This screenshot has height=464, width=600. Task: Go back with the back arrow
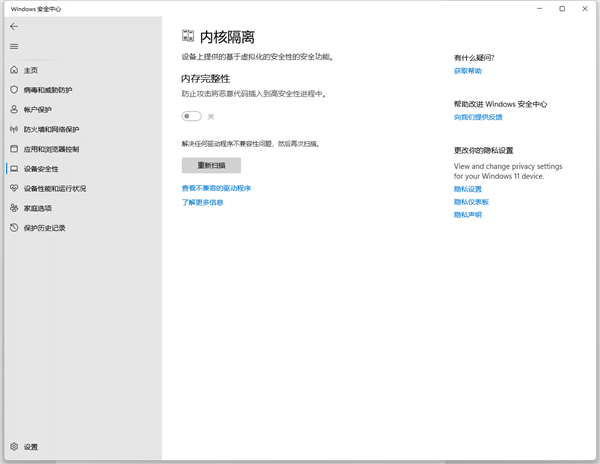coord(14,26)
